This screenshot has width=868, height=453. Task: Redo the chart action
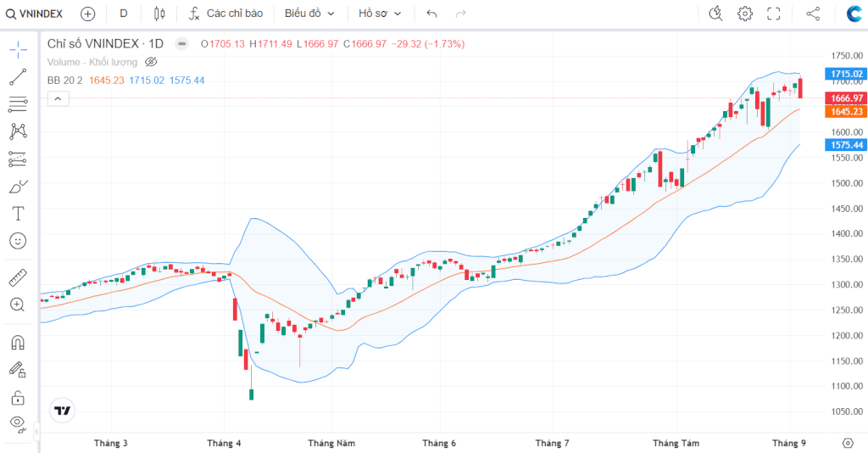(x=460, y=14)
